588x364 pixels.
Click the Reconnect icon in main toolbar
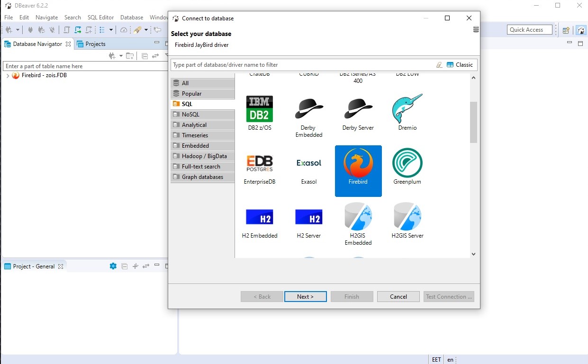[x=41, y=30]
